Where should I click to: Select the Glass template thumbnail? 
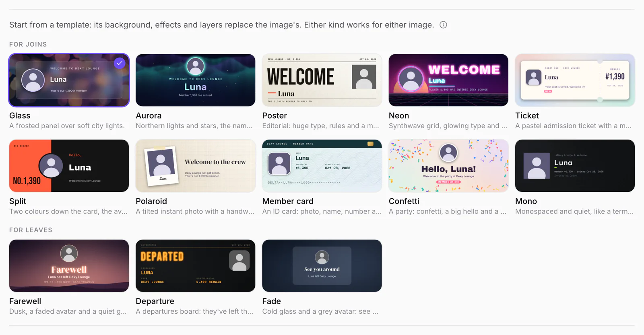pyautogui.click(x=69, y=80)
